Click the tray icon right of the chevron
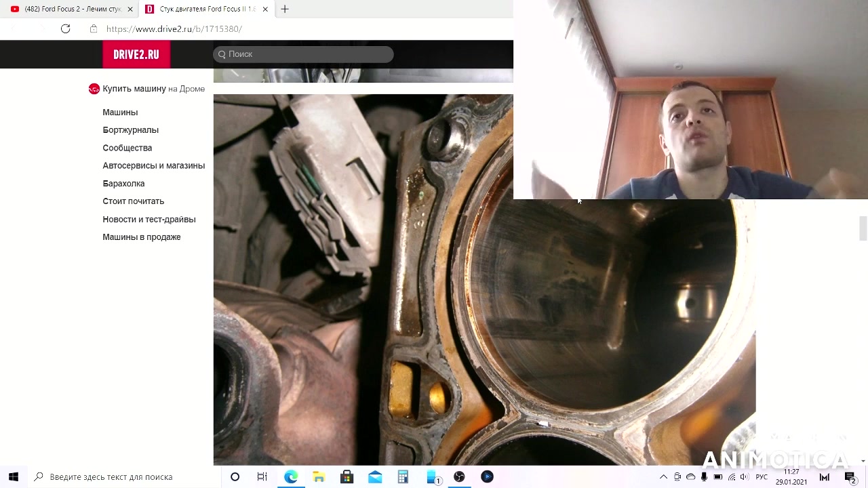 (x=677, y=477)
